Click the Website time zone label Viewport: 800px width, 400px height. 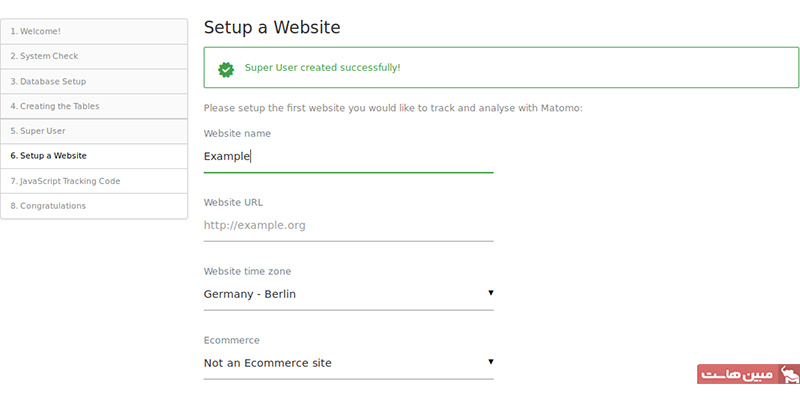tap(247, 271)
